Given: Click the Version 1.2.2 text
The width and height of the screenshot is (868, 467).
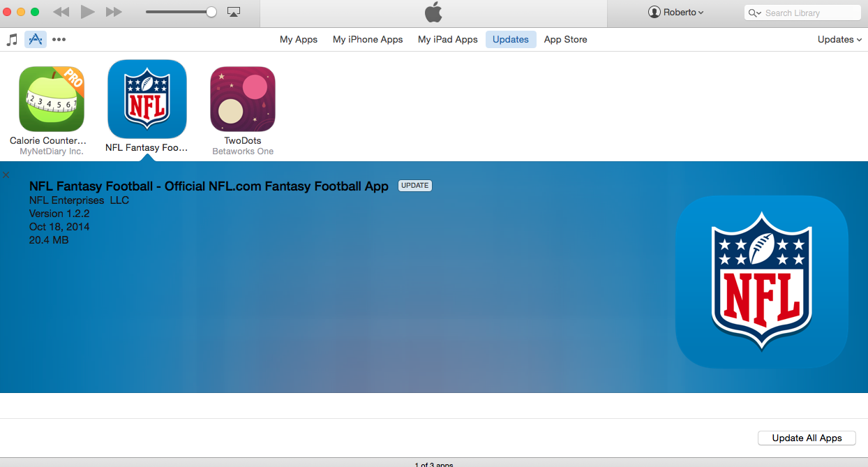Looking at the screenshot, I should pos(59,214).
